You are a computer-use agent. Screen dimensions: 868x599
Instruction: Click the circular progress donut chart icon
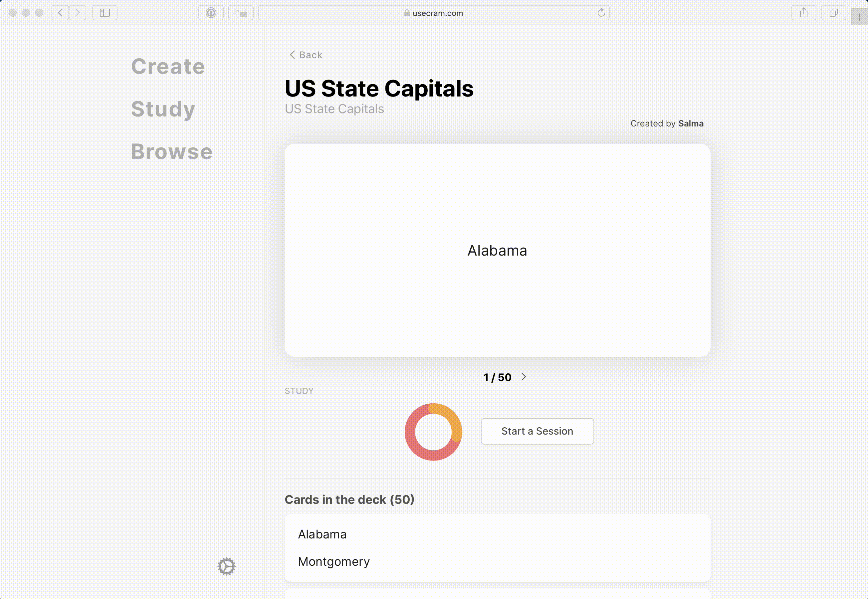click(433, 431)
